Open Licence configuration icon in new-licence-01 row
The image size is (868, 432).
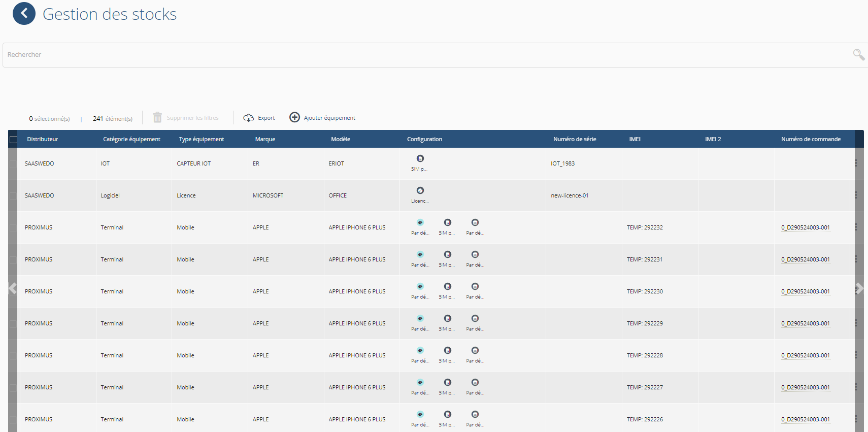pos(420,190)
